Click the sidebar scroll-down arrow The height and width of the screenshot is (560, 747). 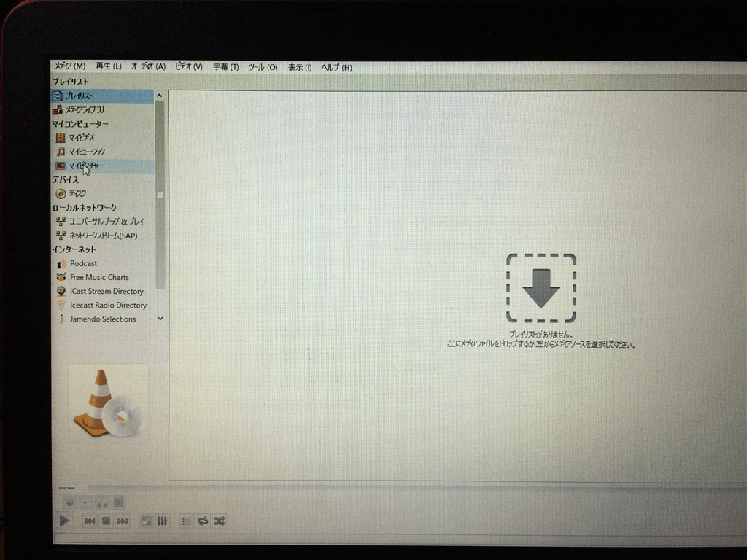click(x=160, y=319)
